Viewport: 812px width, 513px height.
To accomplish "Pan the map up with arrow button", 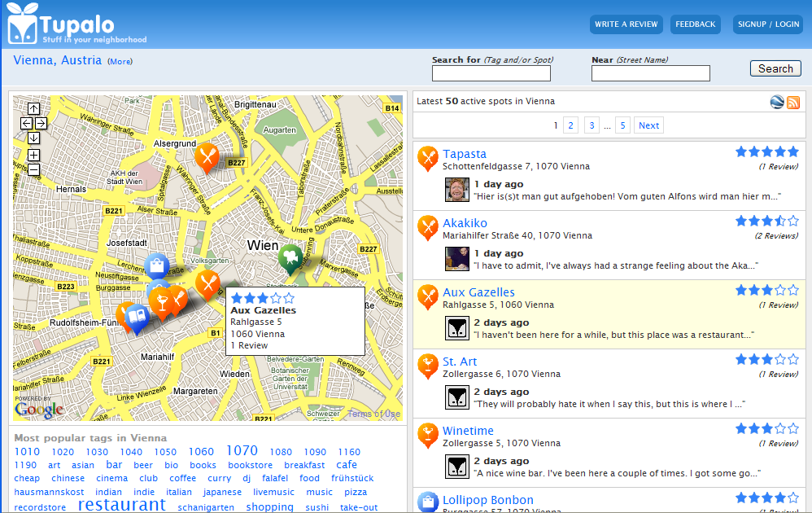I will [33, 109].
